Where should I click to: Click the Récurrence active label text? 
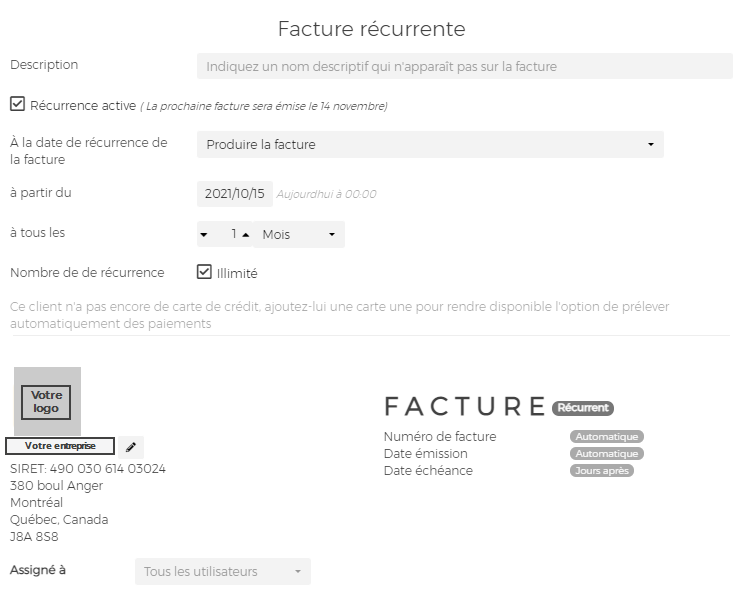point(83,105)
